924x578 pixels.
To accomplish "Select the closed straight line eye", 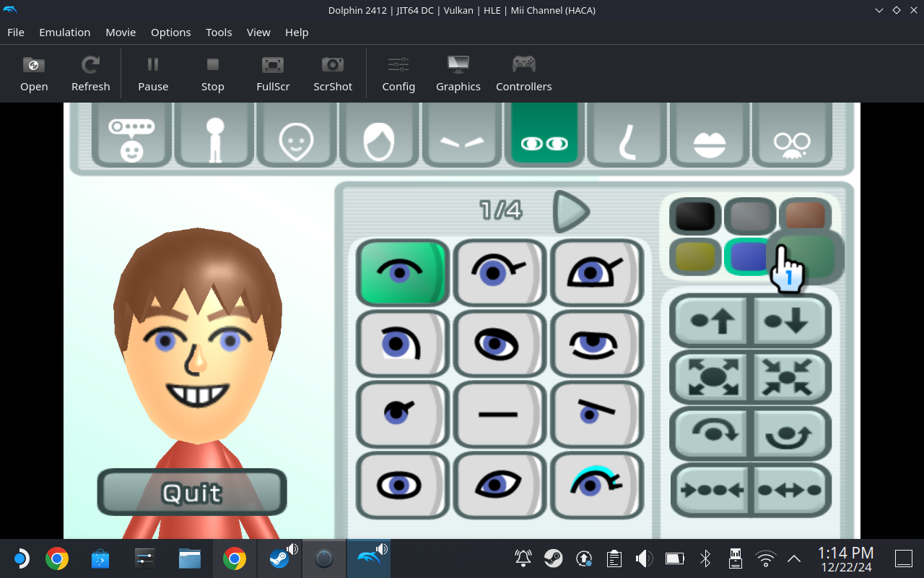I will pos(500,414).
